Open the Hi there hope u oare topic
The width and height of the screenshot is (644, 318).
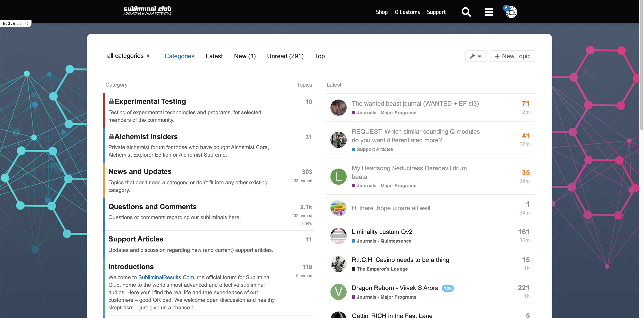391,208
